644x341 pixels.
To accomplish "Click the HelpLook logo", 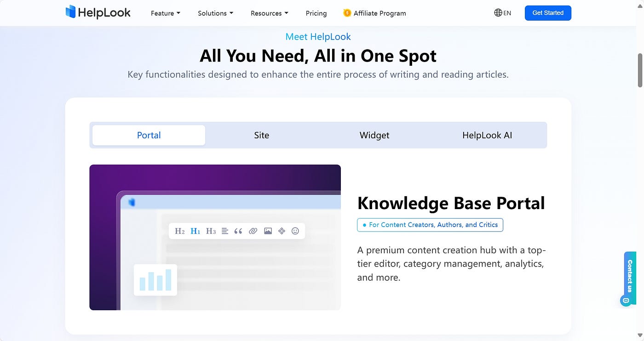I will [x=98, y=12].
